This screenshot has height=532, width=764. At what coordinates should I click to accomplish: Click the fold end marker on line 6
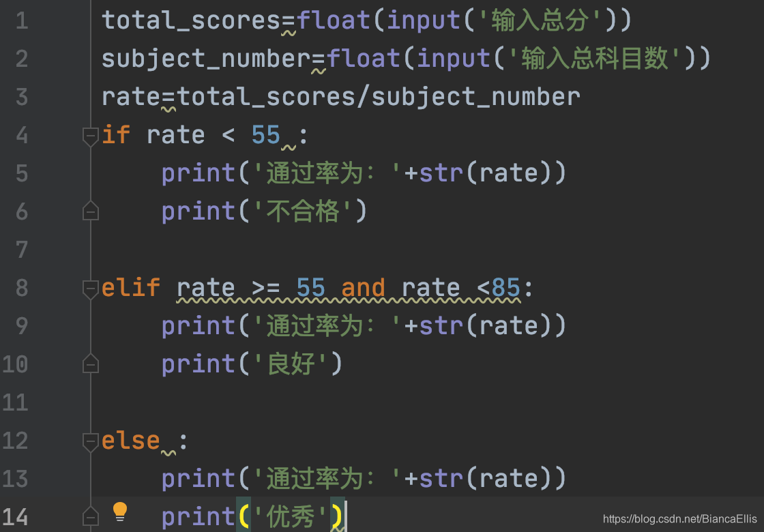(x=91, y=211)
